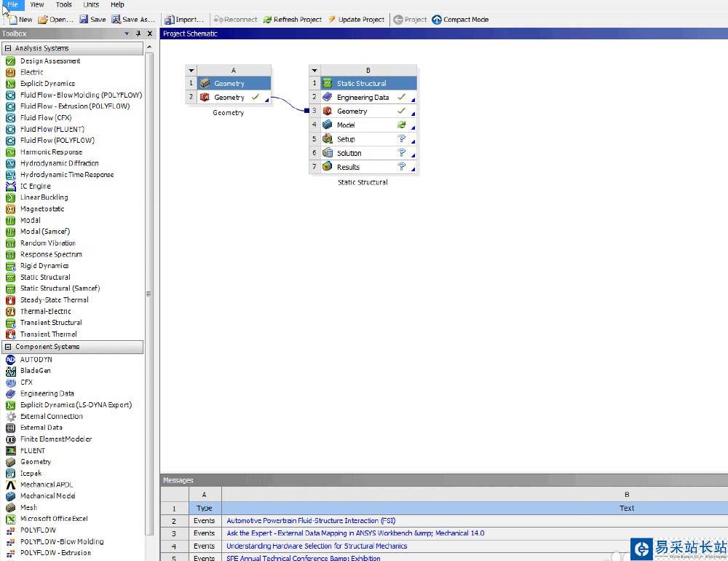Select Harmonic Response system

pyautogui.click(x=44, y=152)
